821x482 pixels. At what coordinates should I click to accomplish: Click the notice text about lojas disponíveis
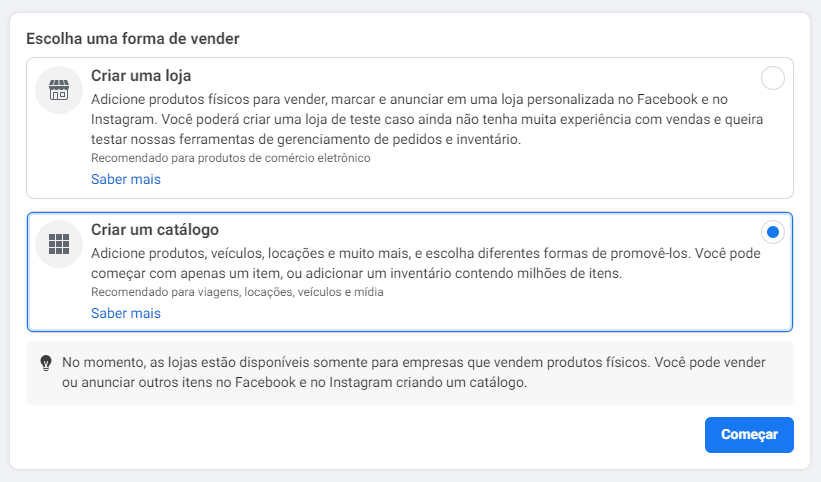(x=414, y=372)
